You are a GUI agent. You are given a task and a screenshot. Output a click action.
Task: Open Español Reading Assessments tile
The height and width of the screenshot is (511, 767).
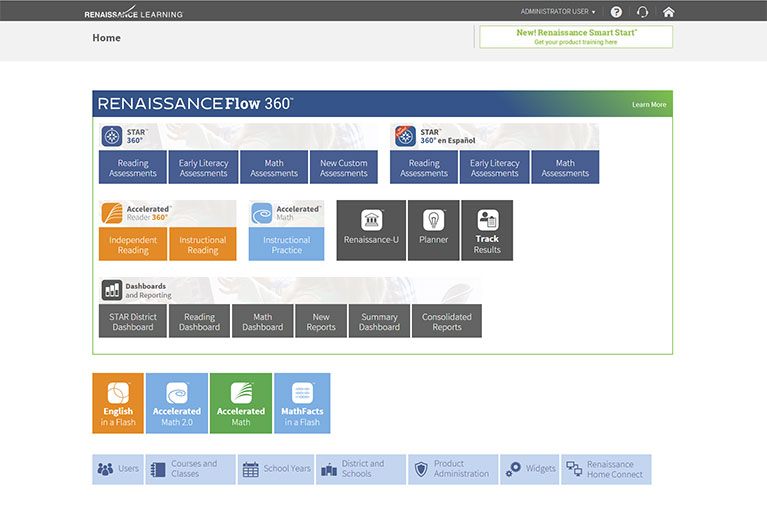424,167
